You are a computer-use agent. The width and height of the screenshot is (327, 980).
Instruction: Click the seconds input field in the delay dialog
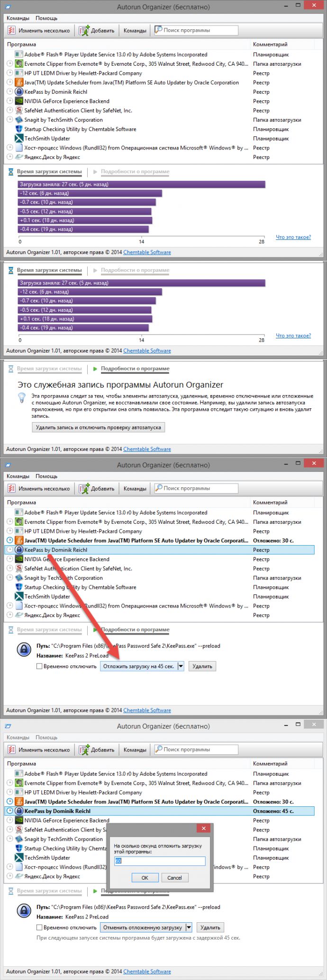(x=160, y=861)
